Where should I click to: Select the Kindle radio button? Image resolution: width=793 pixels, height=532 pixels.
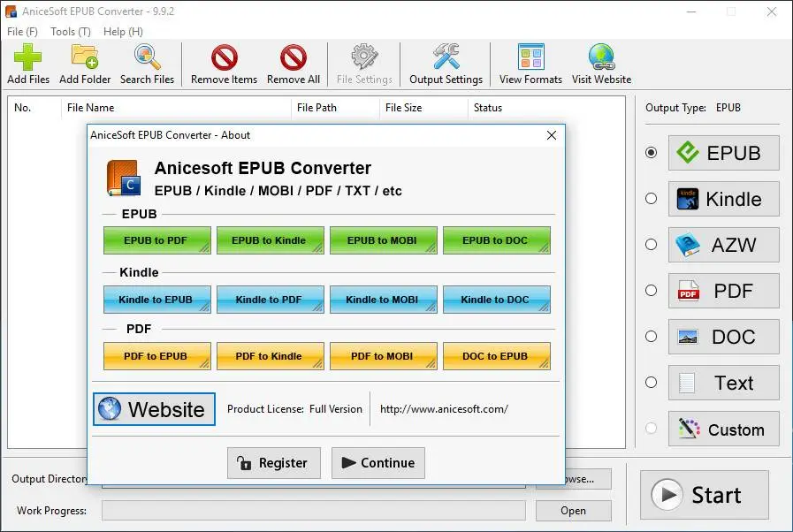[x=651, y=198]
